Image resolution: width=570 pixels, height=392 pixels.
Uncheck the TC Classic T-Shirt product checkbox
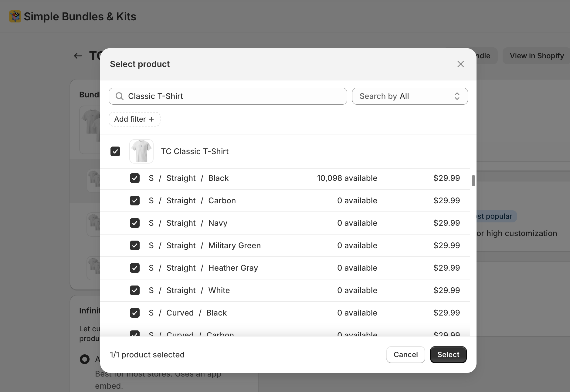pos(115,151)
